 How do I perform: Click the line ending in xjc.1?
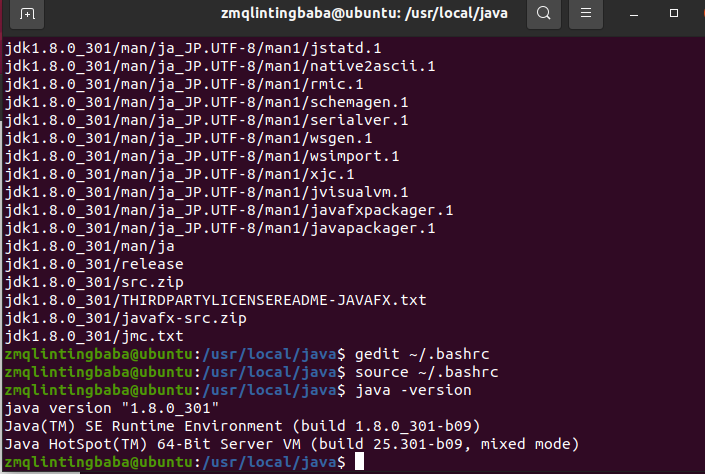pos(179,174)
